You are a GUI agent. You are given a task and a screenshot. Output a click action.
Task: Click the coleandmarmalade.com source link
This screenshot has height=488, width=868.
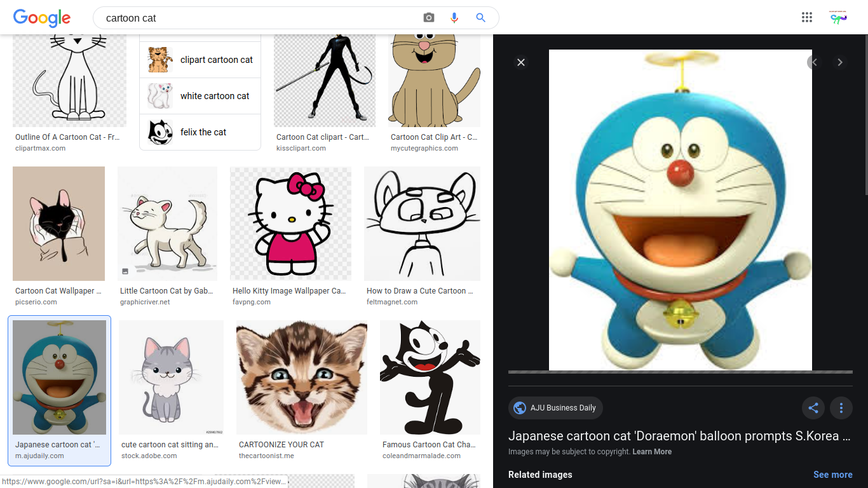coord(421,456)
